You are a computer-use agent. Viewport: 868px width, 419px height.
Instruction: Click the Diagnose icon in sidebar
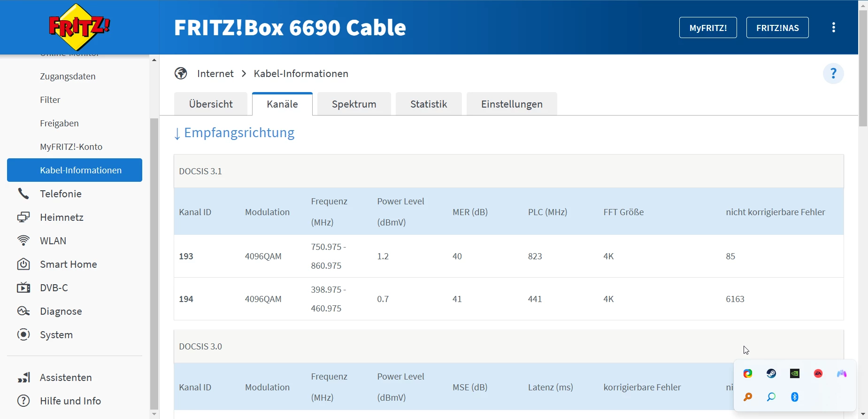coord(23,311)
